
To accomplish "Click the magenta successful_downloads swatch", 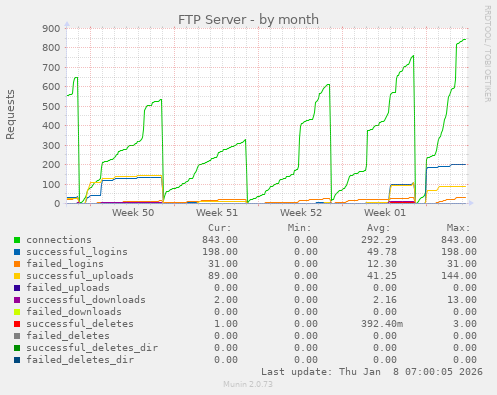I will (17, 300).
